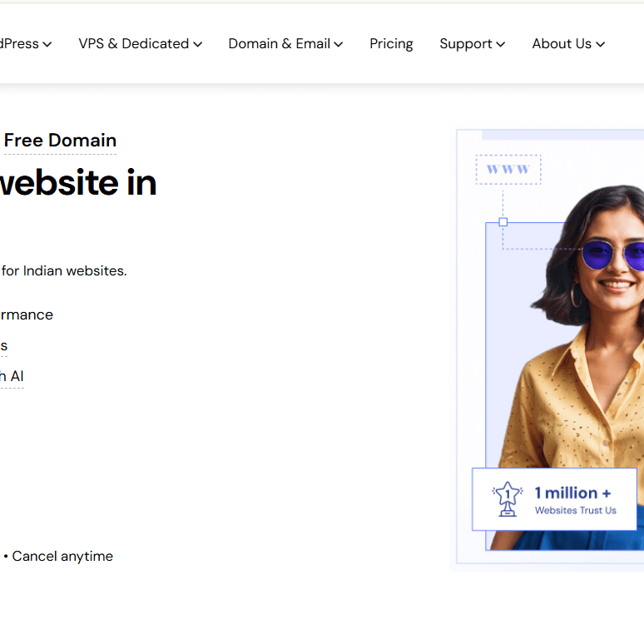The width and height of the screenshot is (644, 644).
Task: Expand the WordPress menu chevron
Action: pyautogui.click(x=47, y=44)
